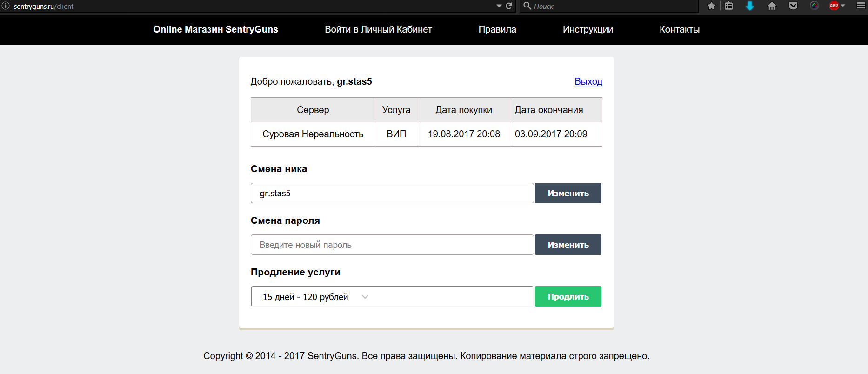Reload the page with the refresh icon
Screen dimensions: 868x374
(509, 6)
